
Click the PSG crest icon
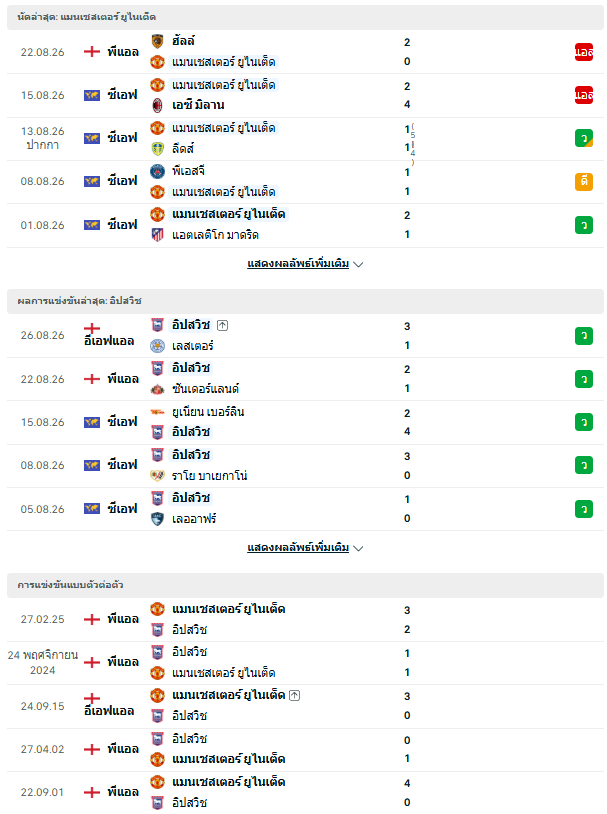point(157,171)
